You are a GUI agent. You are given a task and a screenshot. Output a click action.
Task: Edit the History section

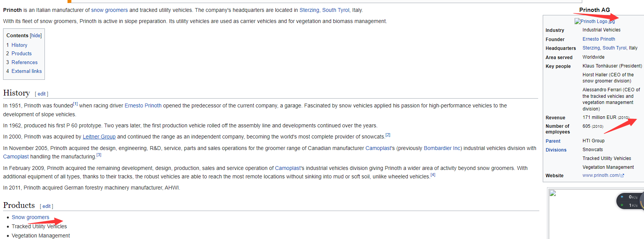pyautogui.click(x=41, y=94)
